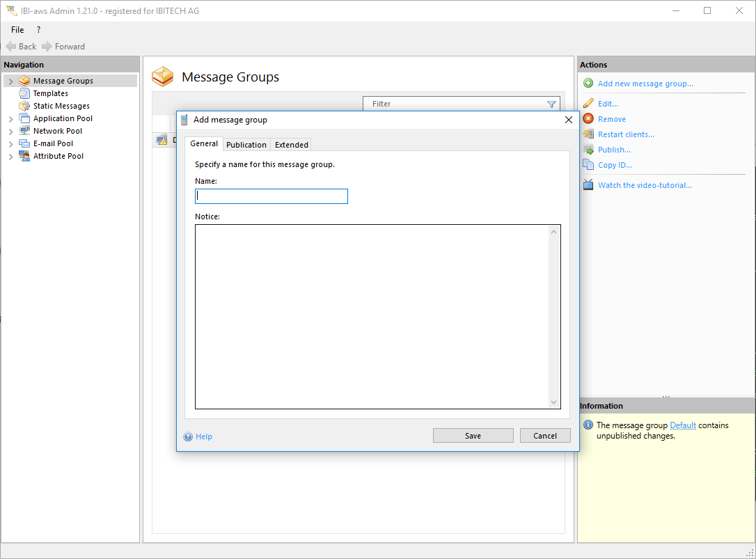Click the video-tutorial TV icon
This screenshot has width=756, height=559.
tap(588, 185)
